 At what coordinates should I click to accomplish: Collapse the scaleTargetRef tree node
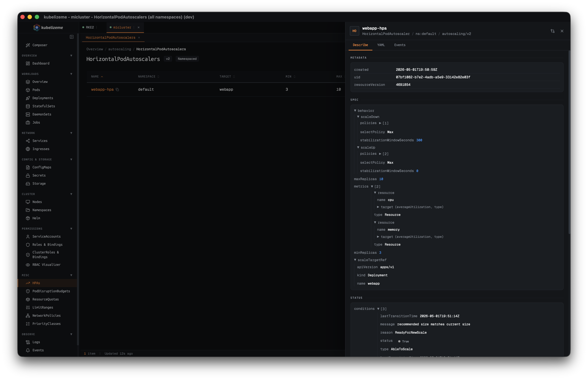point(355,260)
